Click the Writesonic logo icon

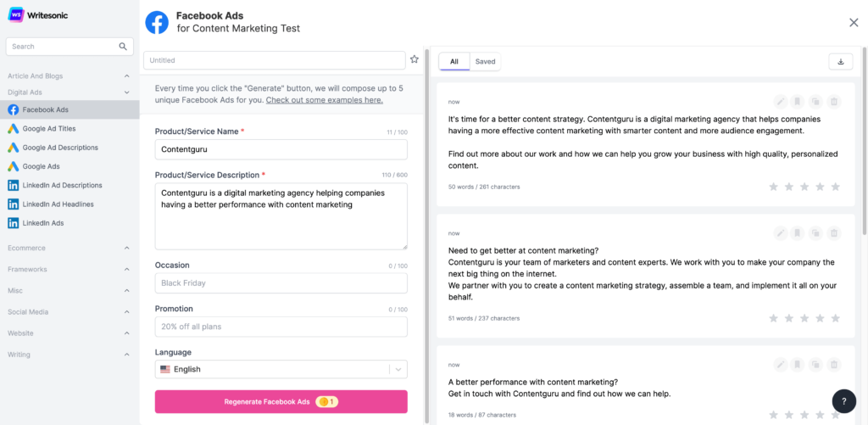(x=15, y=15)
